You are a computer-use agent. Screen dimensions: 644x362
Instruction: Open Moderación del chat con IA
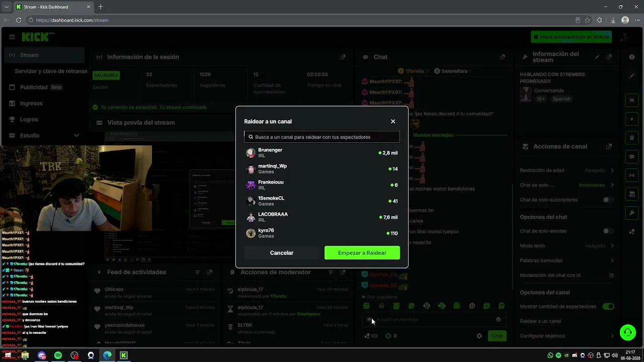(567, 275)
